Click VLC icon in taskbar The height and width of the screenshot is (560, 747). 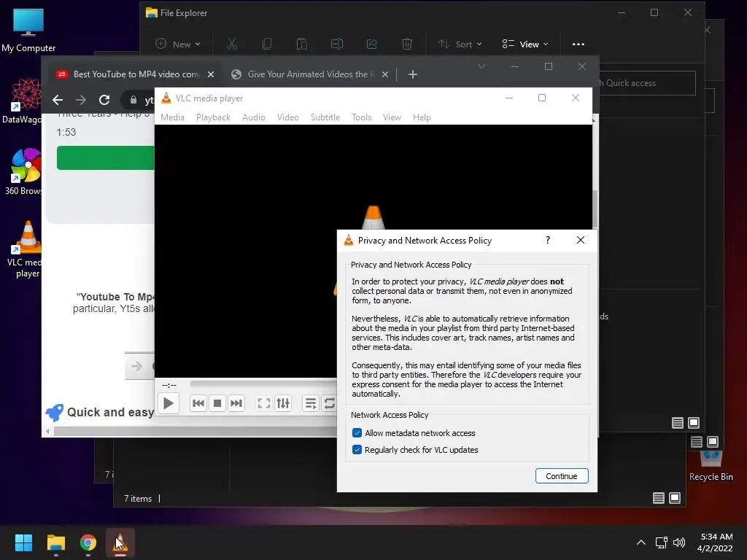tap(120, 542)
